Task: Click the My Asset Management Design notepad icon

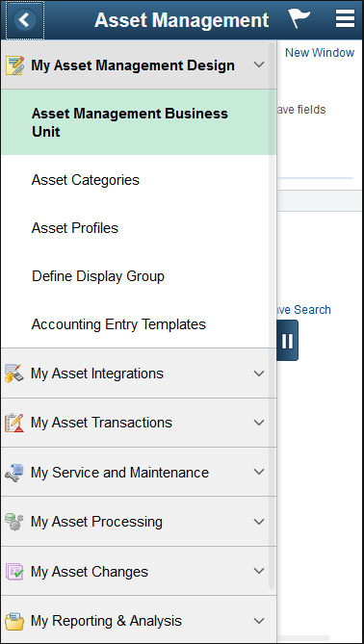Action: click(14, 65)
